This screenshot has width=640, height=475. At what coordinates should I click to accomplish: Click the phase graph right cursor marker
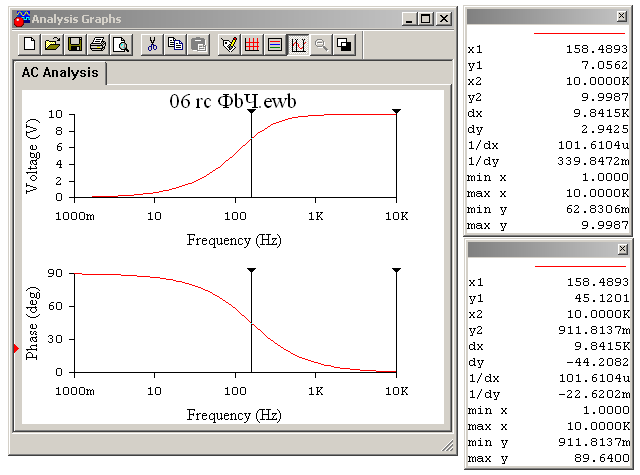396,271
